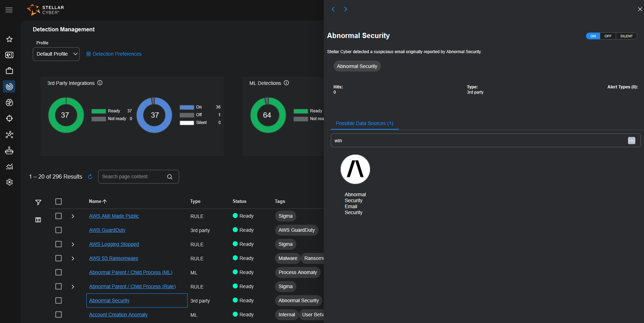Click the Process Anomaly tag
Screen dimensions: 644x323
[298, 272]
